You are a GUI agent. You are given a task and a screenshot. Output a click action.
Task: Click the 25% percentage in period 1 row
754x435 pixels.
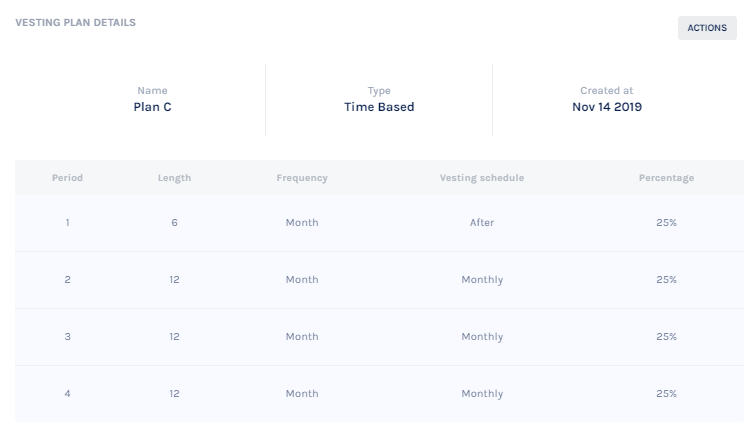tap(666, 223)
